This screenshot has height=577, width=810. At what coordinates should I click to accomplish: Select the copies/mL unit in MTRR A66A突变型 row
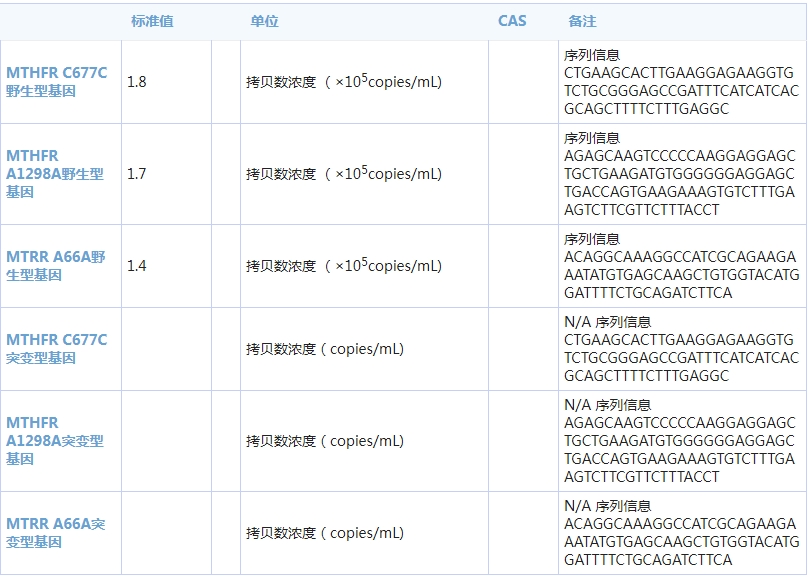click(x=325, y=533)
